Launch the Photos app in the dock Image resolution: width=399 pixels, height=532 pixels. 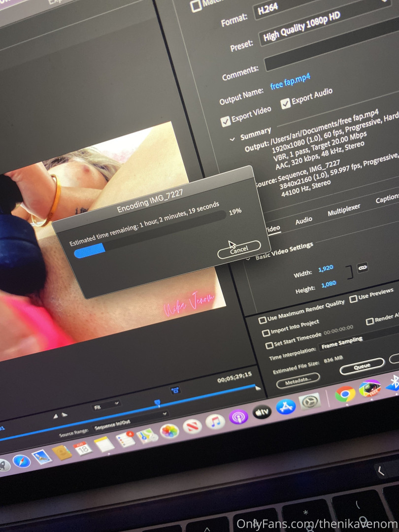point(168,431)
